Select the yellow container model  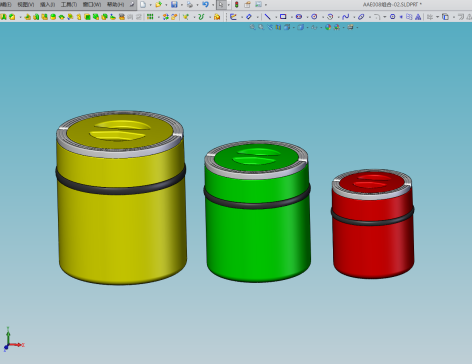121,197
